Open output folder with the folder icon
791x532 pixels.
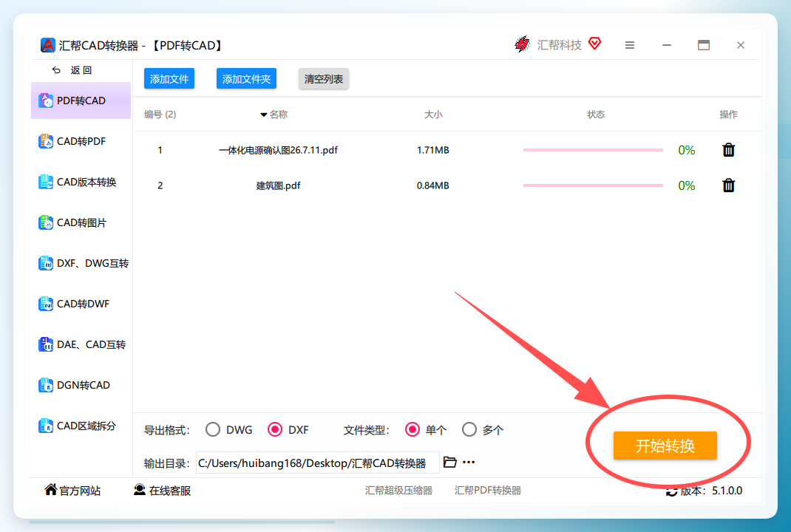point(449,462)
